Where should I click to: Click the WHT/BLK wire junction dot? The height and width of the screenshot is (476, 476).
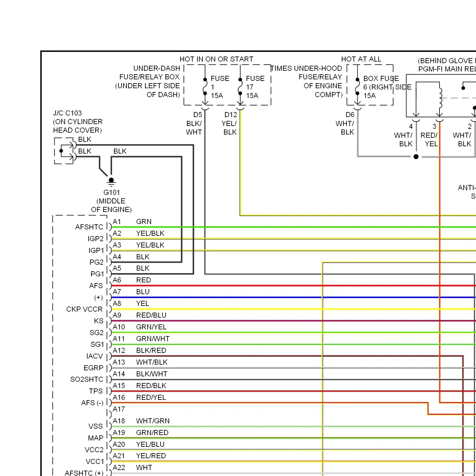[416, 156]
